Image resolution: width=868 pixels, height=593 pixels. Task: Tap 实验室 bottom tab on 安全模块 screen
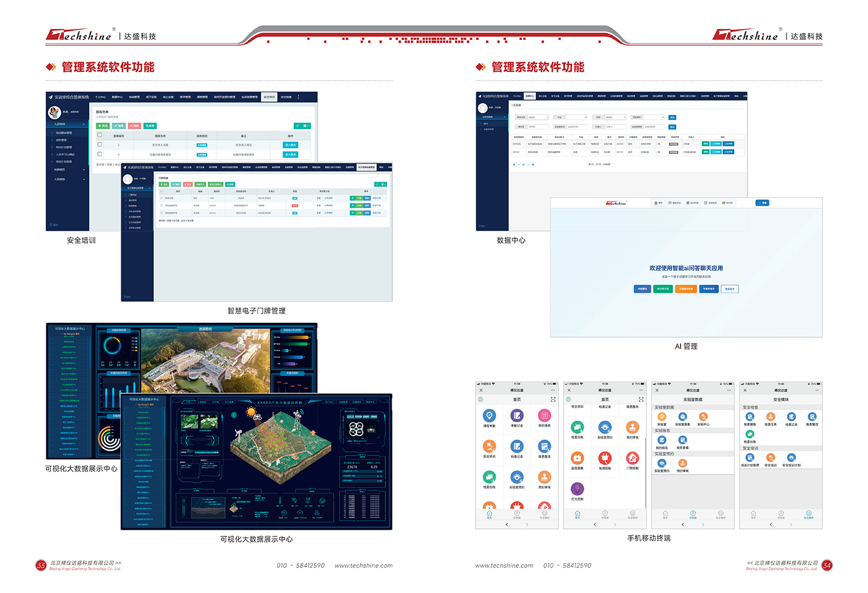click(781, 514)
